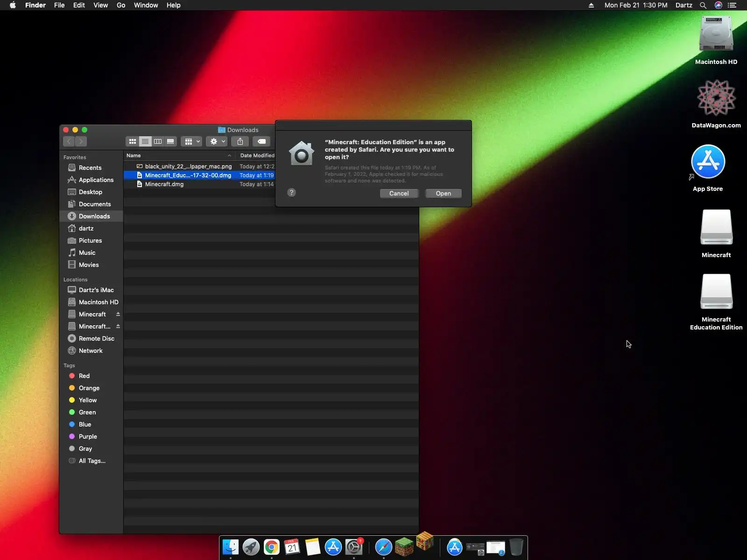
Task: Open the group-by dropdown in Finder toolbar
Action: tap(191, 141)
